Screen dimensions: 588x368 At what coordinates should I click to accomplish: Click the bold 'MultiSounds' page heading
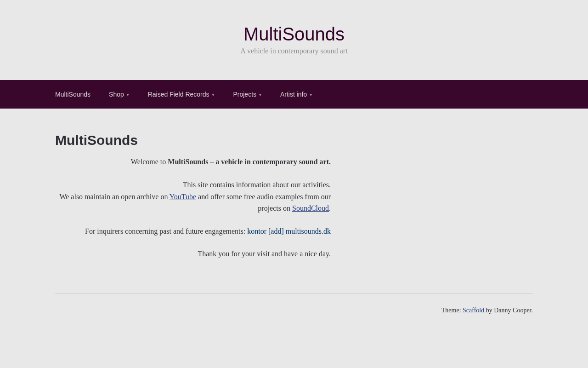pos(96,140)
